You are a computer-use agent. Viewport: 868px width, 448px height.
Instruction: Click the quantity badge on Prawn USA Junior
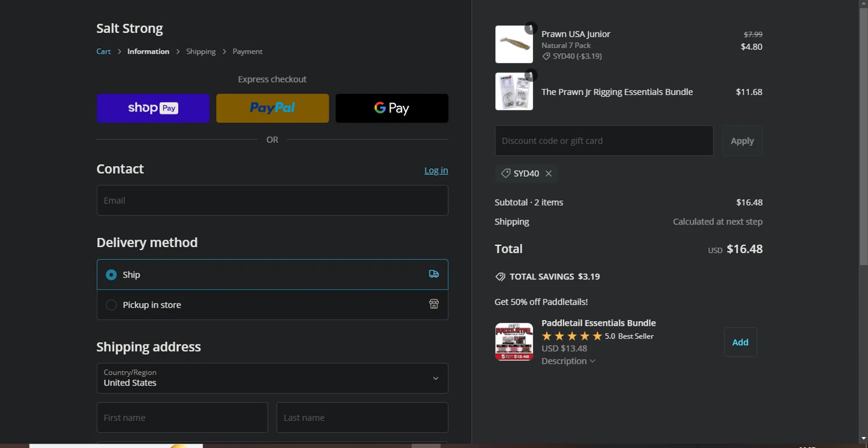tap(531, 28)
